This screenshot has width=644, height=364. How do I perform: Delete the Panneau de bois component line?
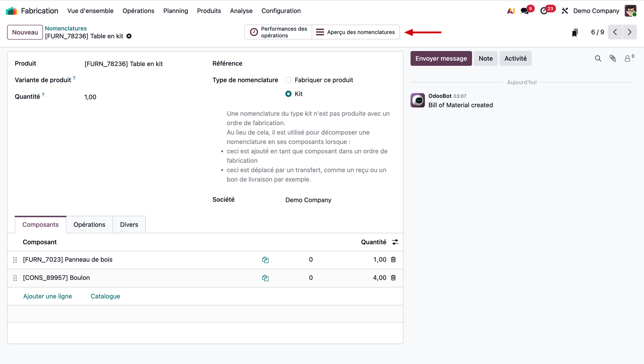[x=393, y=260]
